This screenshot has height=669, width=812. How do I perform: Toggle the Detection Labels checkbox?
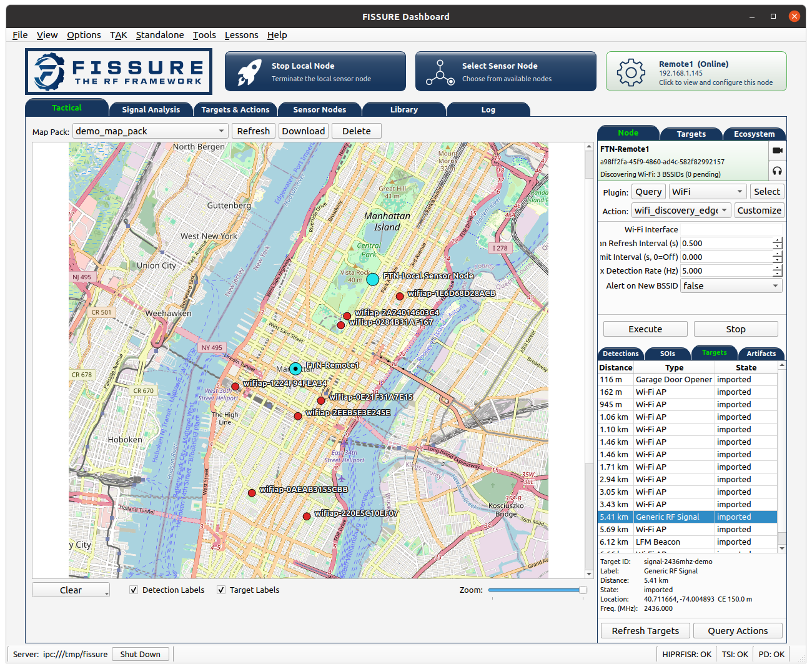134,590
